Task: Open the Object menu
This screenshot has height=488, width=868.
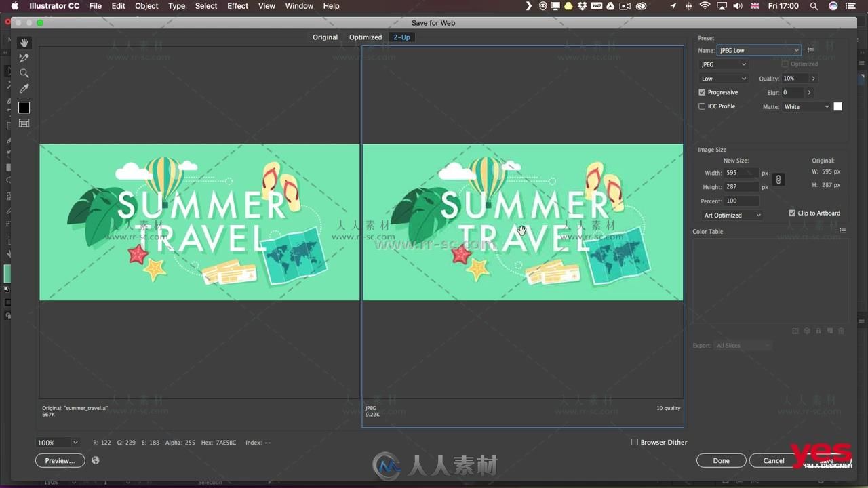Action: tap(146, 6)
